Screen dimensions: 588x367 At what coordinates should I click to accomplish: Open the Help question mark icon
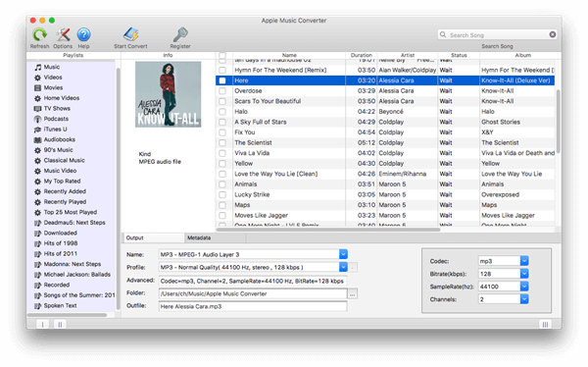83,35
